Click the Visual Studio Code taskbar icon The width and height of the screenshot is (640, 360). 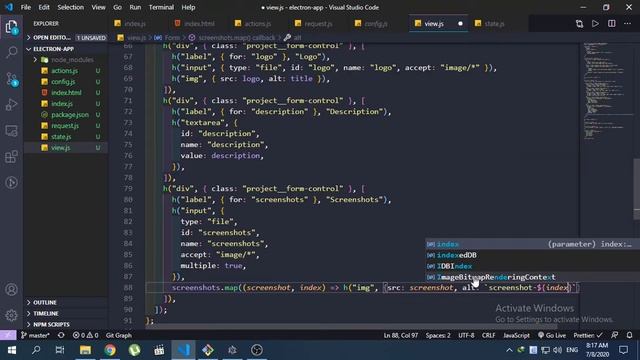coord(183,350)
